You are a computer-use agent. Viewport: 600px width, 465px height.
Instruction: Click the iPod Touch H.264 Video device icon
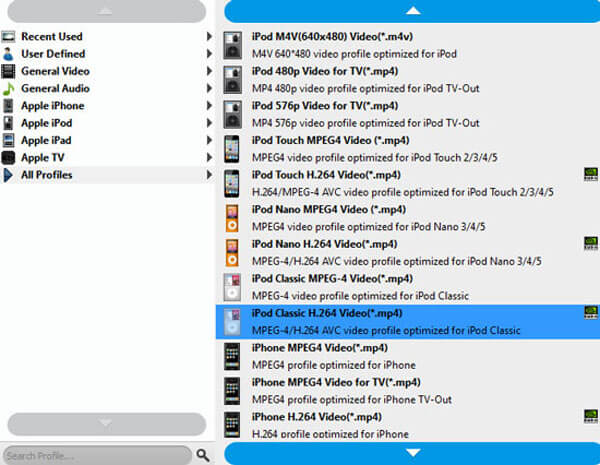click(232, 183)
